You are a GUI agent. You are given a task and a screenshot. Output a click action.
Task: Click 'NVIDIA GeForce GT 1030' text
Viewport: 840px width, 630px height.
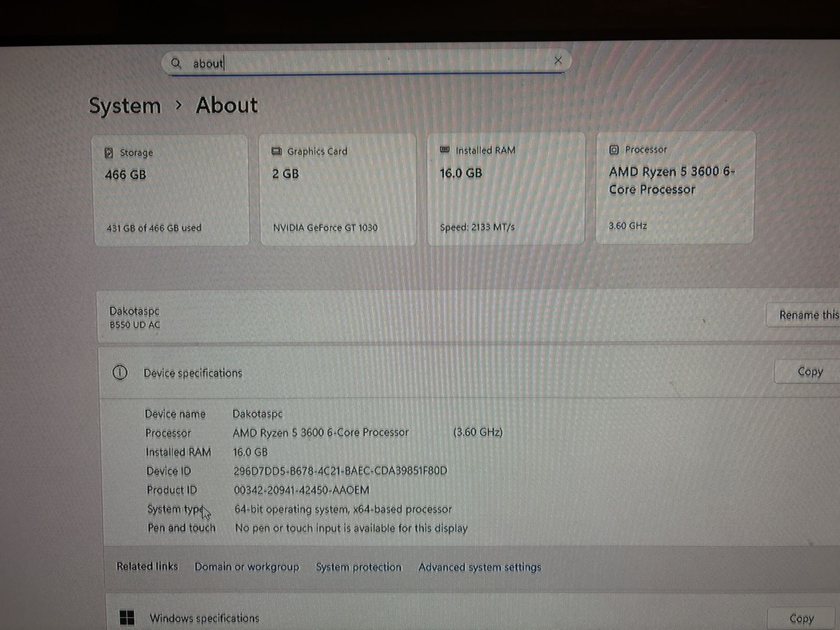[325, 227]
